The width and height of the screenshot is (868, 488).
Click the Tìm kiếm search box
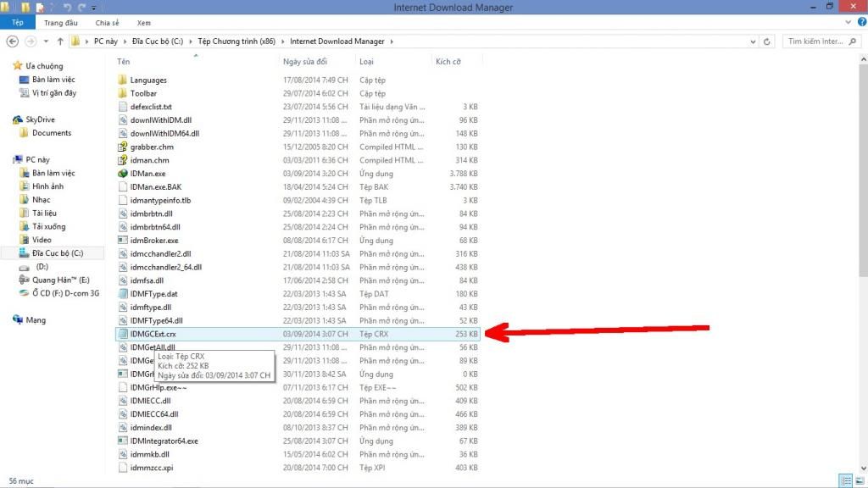(821, 42)
